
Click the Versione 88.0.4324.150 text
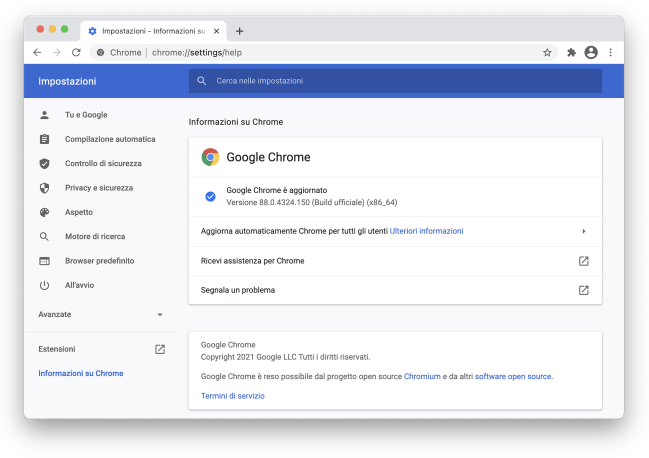click(312, 202)
